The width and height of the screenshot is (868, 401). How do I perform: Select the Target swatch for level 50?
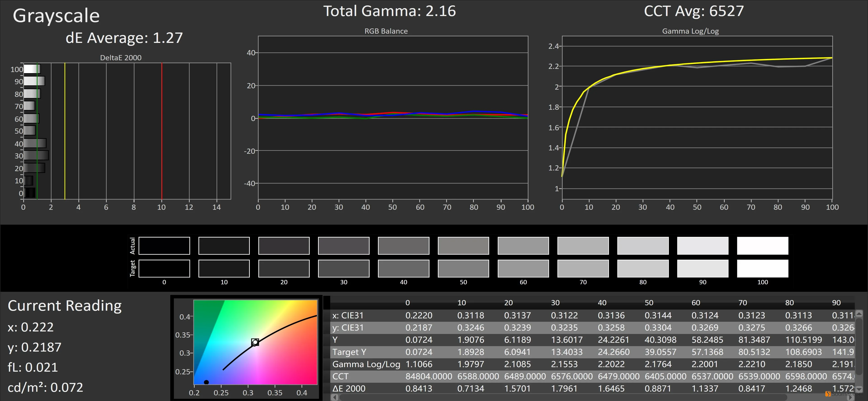[463, 268]
